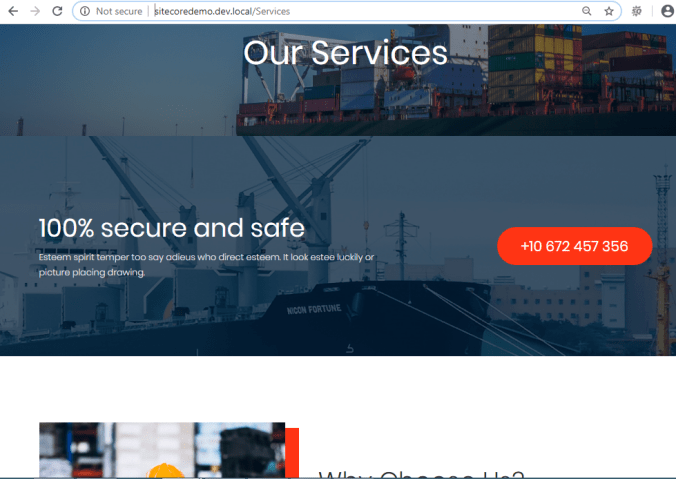
Task: Click the red accent bar beside the photo
Action: click(x=292, y=453)
